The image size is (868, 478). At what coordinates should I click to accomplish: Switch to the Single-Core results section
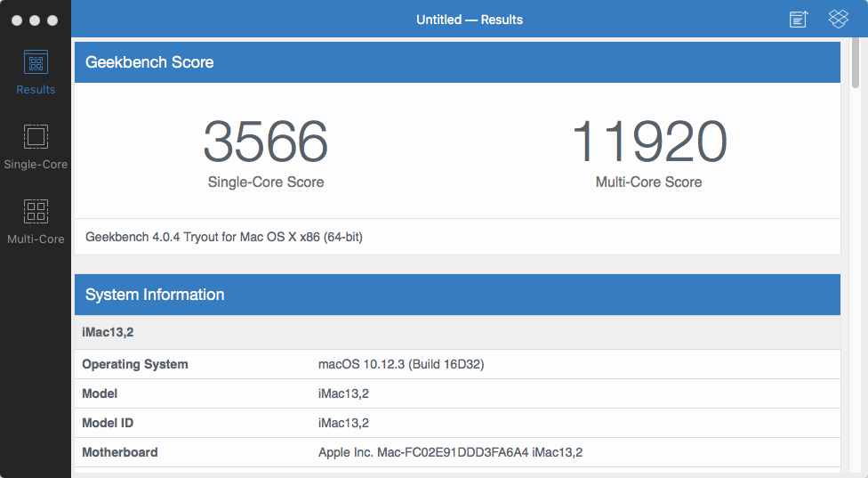tap(36, 147)
